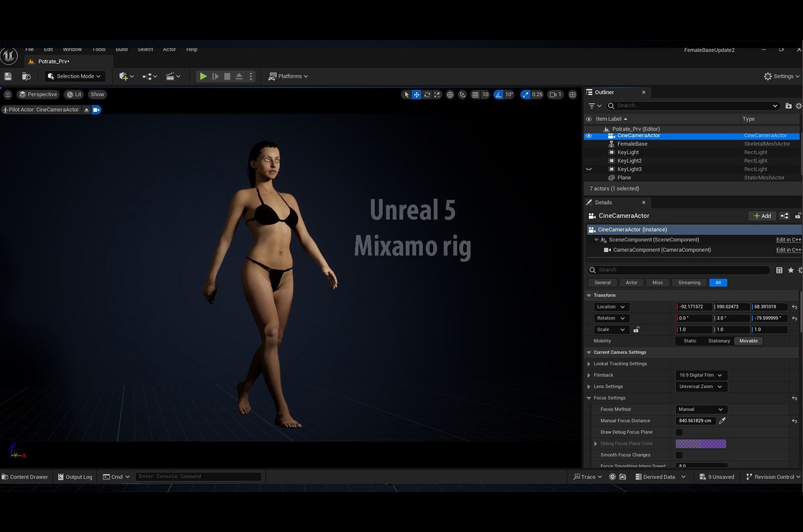Set Mobility to Stationary

pyautogui.click(x=719, y=341)
